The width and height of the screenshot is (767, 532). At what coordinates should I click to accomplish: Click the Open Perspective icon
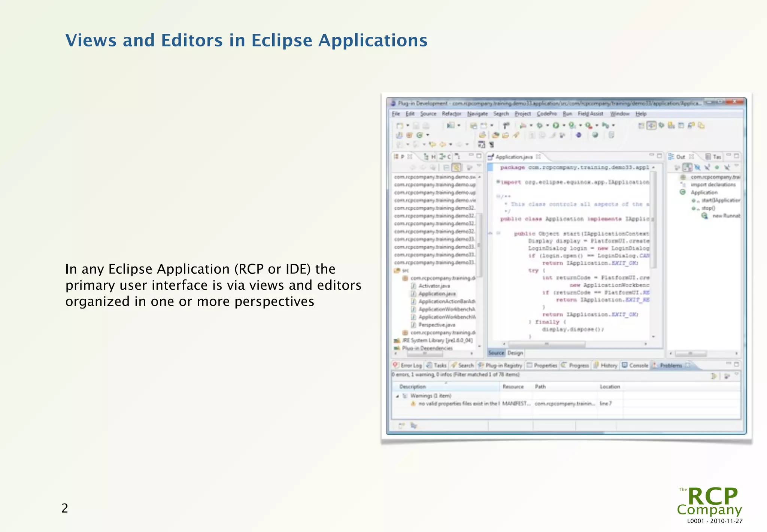click(x=641, y=126)
